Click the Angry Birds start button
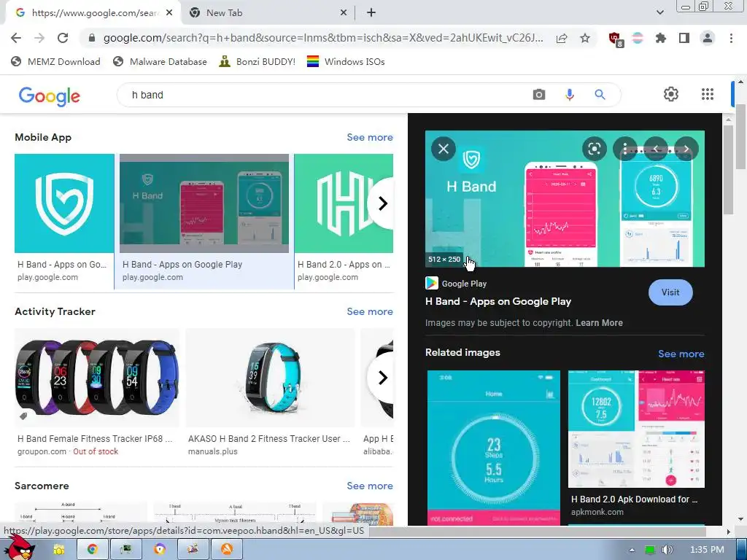Screen dimensions: 747x560 coord(20,548)
